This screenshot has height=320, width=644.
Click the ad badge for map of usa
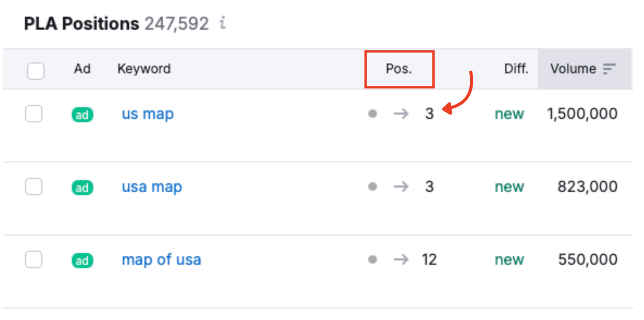click(x=82, y=261)
